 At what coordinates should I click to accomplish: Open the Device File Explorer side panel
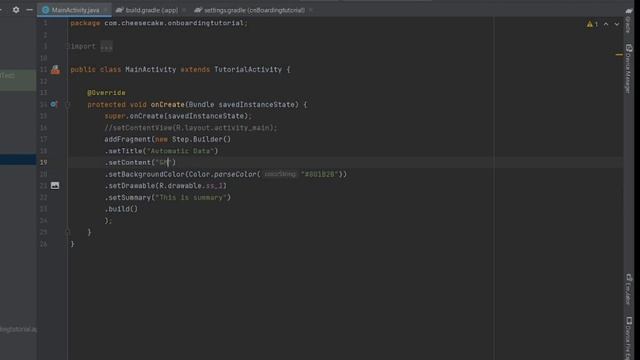point(629,338)
